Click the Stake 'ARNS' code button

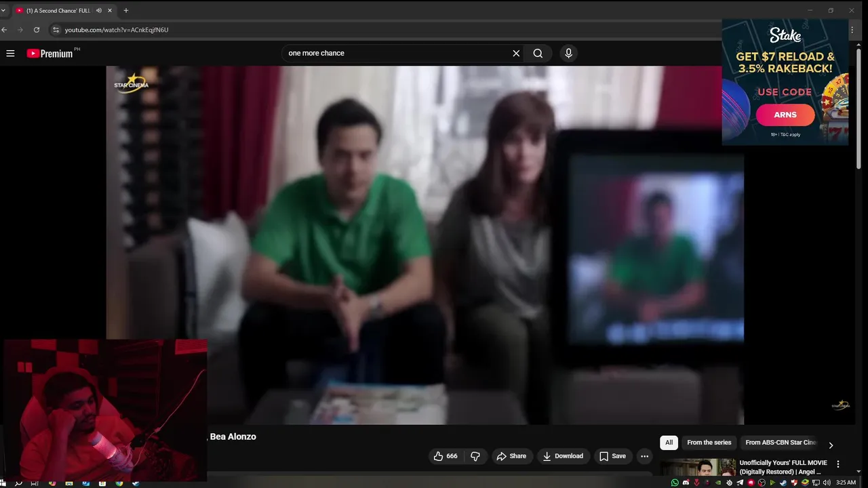coord(785,115)
